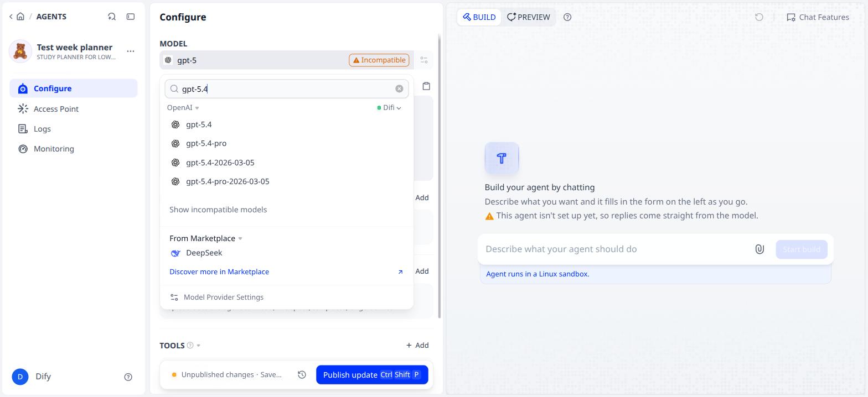
Task: Click the blue T builder icon
Action: tap(502, 158)
